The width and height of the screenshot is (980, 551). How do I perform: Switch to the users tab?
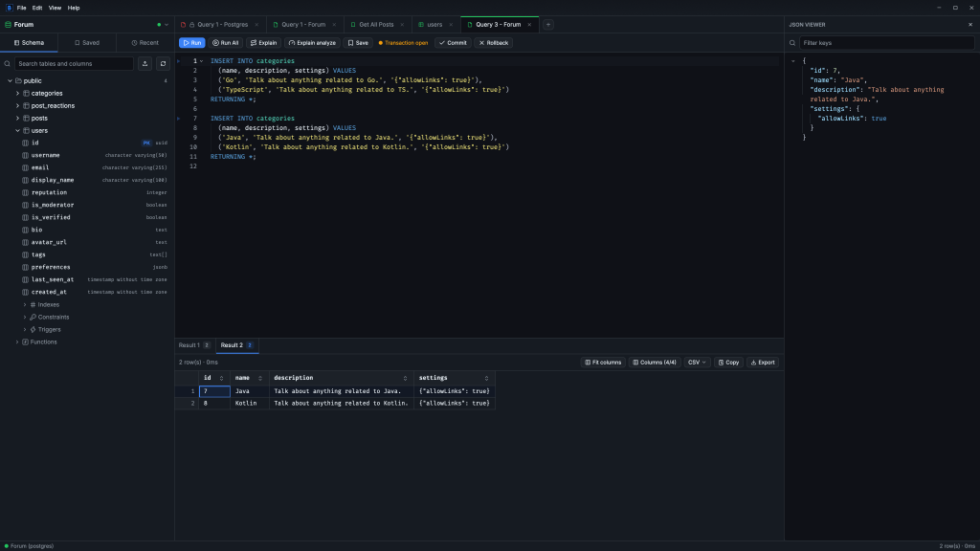[434, 25]
